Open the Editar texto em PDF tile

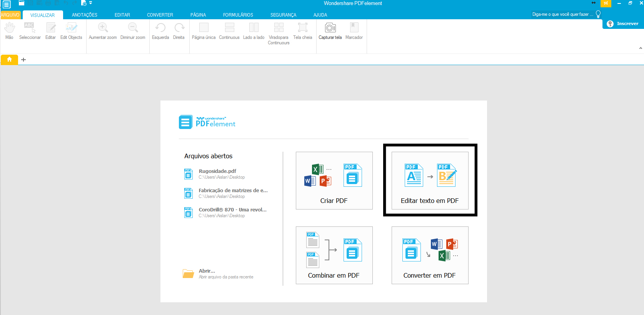tap(430, 181)
